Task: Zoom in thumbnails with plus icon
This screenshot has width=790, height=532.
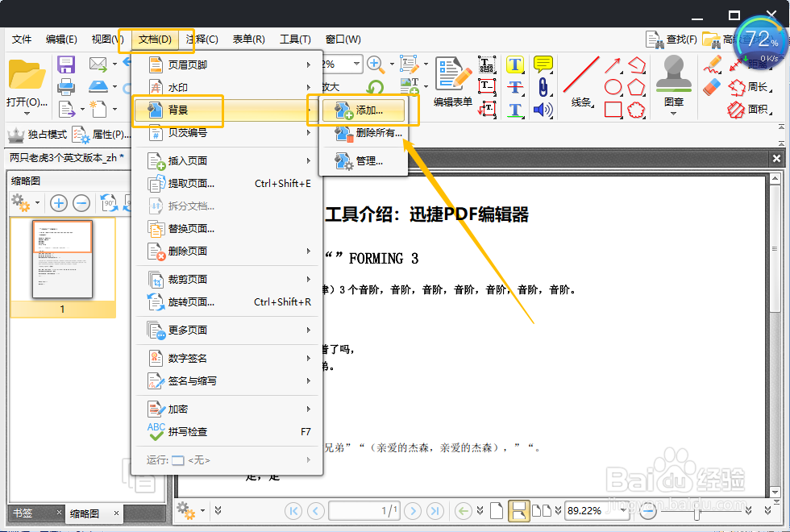Action: tap(58, 203)
